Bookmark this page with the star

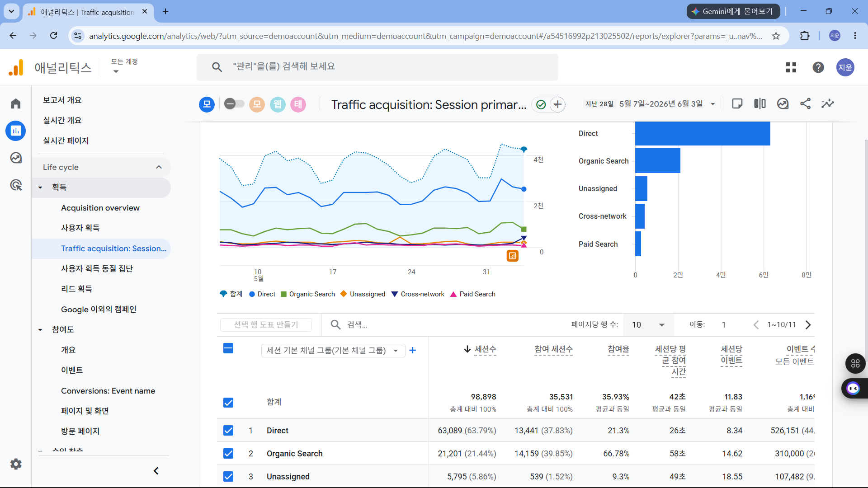(x=776, y=36)
